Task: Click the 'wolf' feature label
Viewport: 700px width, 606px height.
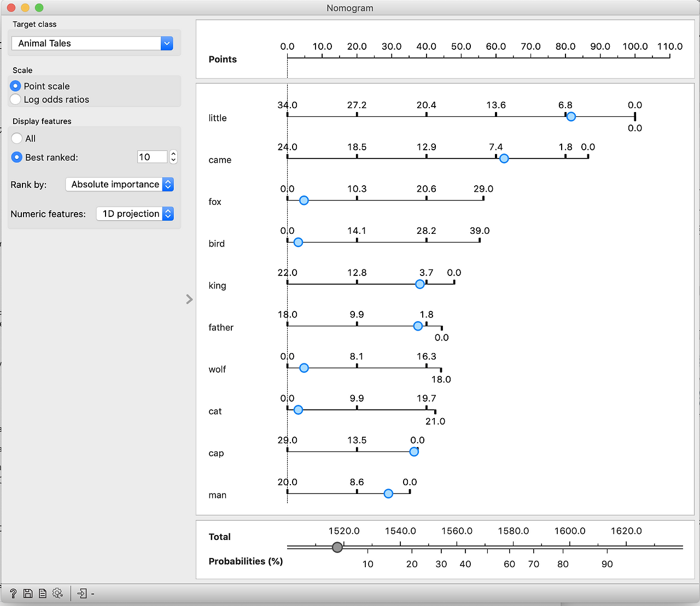Action: [x=217, y=369]
